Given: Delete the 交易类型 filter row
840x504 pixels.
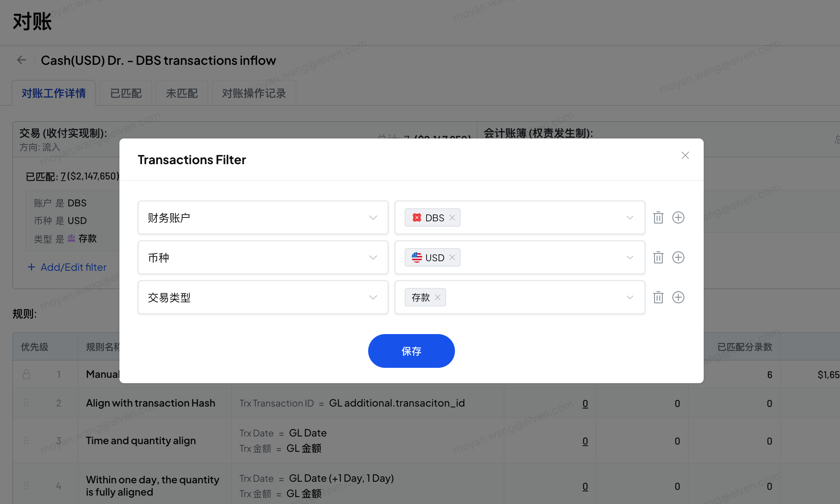Looking at the screenshot, I should (x=658, y=297).
